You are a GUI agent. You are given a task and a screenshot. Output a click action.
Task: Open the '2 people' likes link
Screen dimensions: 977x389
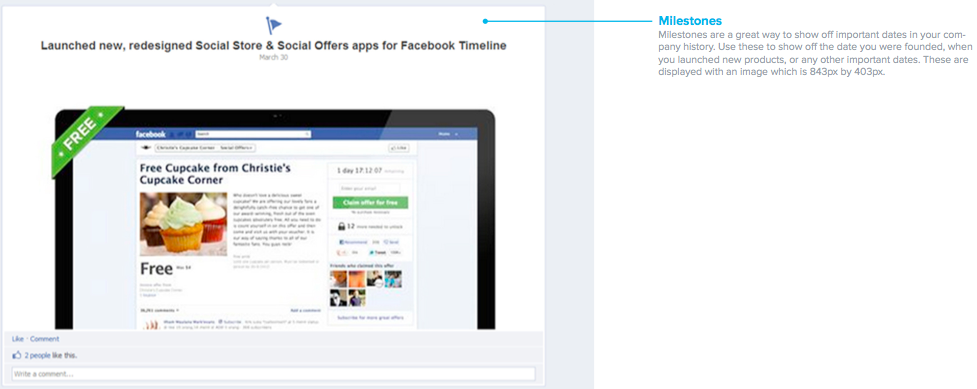tap(37, 355)
